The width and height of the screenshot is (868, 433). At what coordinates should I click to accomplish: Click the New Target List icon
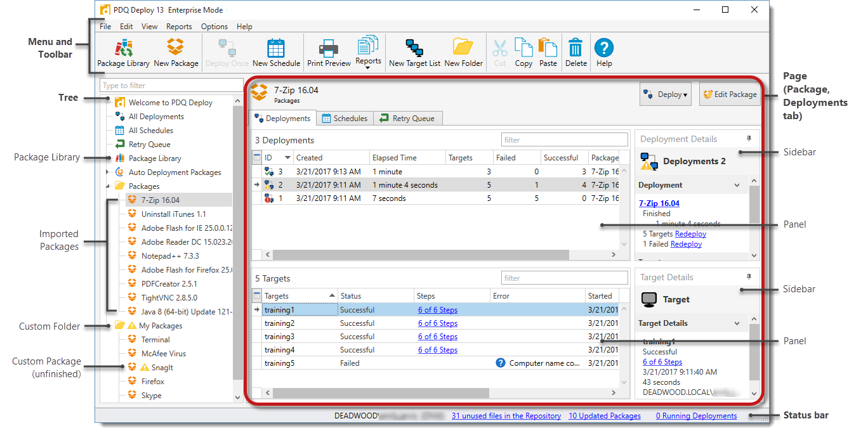coord(414,48)
